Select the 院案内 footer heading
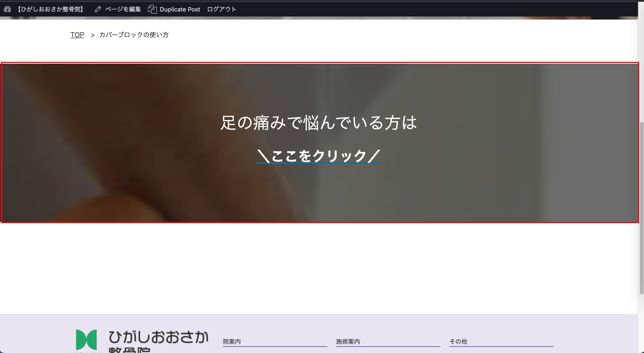644x353 pixels. click(x=232, y=342)
